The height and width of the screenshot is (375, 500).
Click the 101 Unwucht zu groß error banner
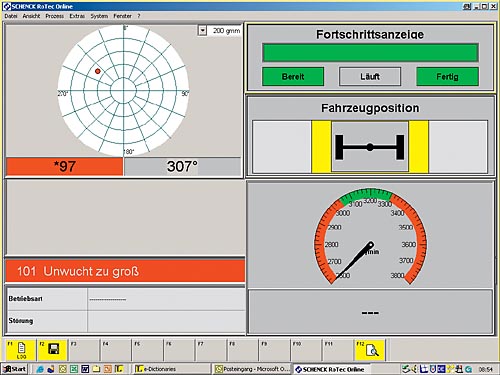(x=125, y=271)
